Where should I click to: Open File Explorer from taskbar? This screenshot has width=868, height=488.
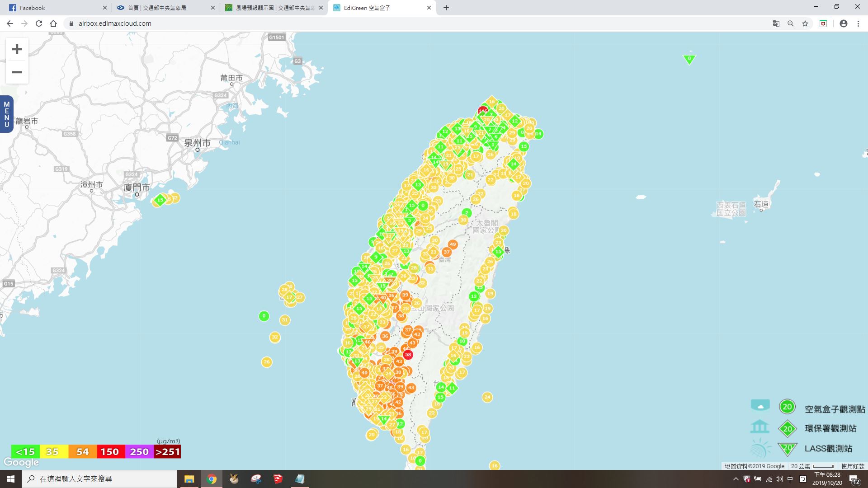coord(189,479)
